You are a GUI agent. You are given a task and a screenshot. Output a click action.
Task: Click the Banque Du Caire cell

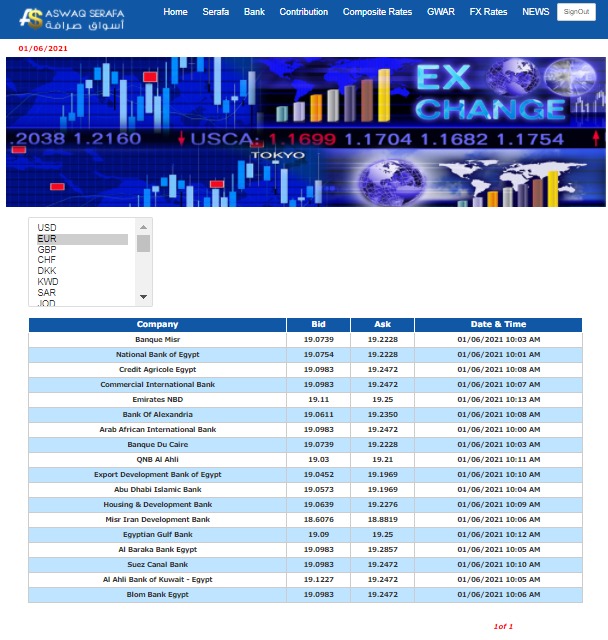(158, 444)
